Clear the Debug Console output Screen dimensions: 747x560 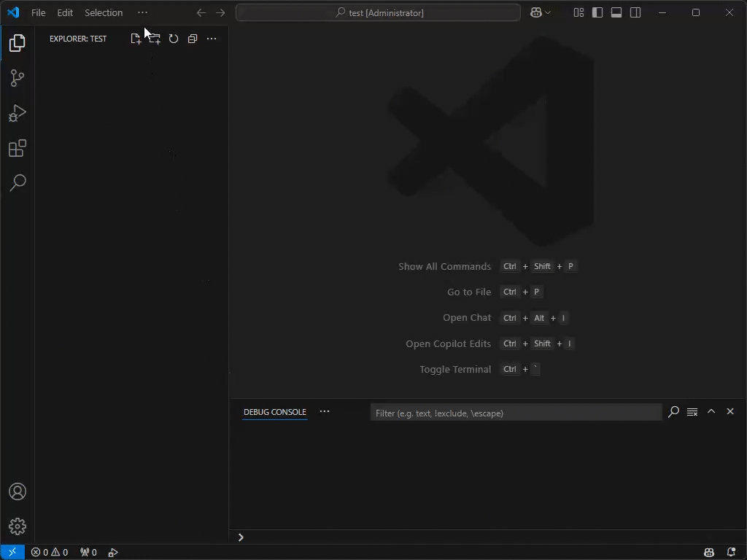coord(692,412)
